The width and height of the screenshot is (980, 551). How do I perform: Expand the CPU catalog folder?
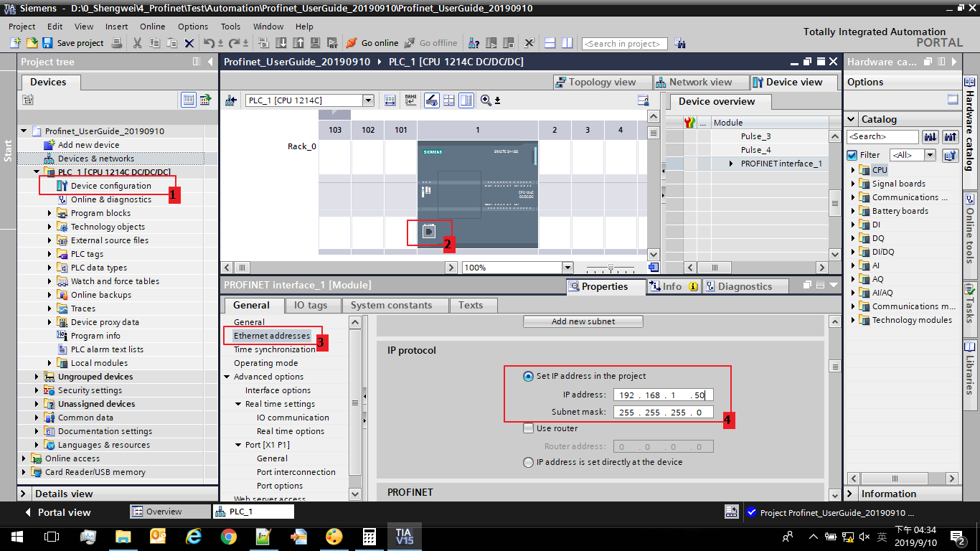pyautogui.click(x=853, y=170)
